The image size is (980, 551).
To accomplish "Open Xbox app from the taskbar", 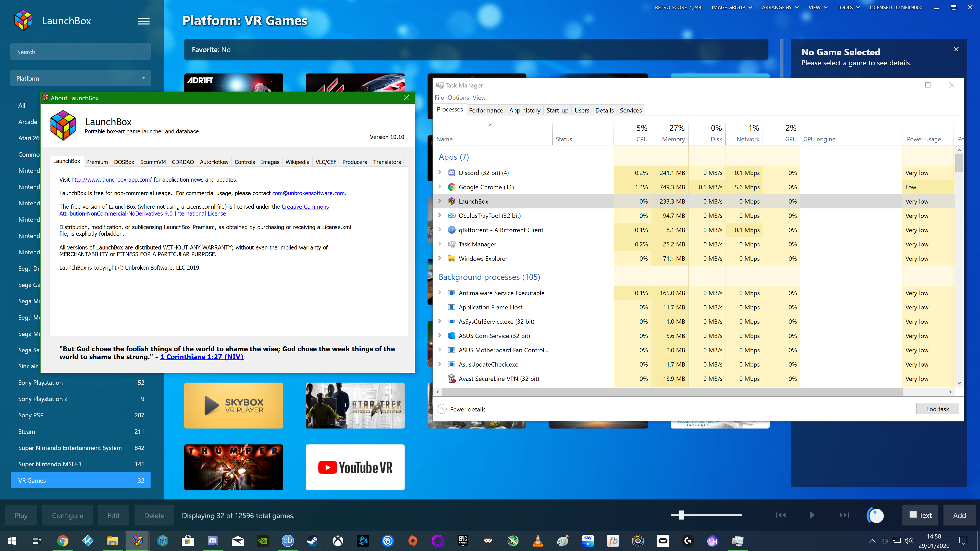I will [338, 541].
